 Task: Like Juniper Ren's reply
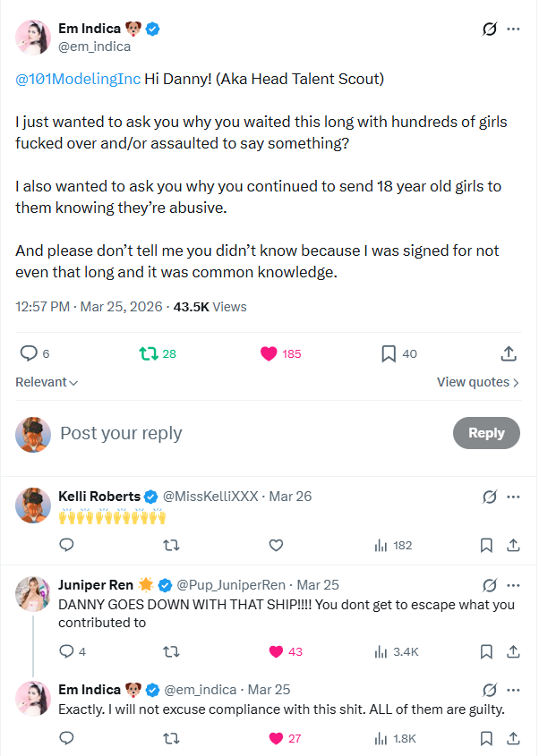click(276, 651)
